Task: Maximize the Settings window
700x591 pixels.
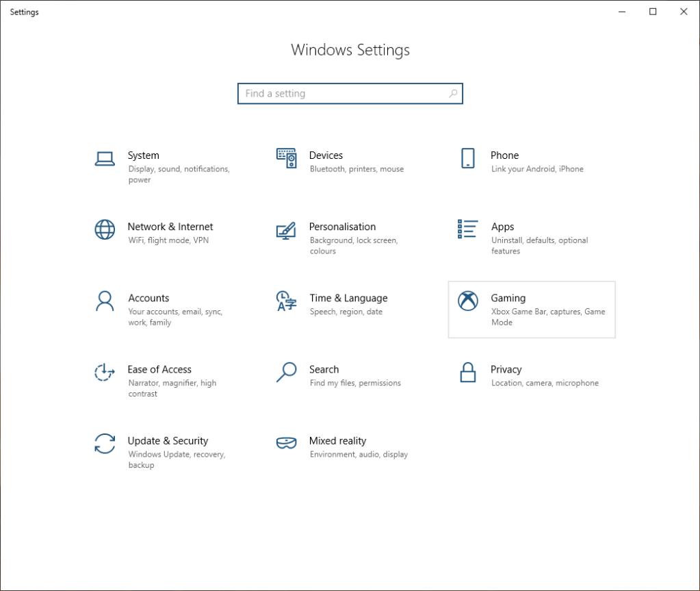Action: coord(653,12)
